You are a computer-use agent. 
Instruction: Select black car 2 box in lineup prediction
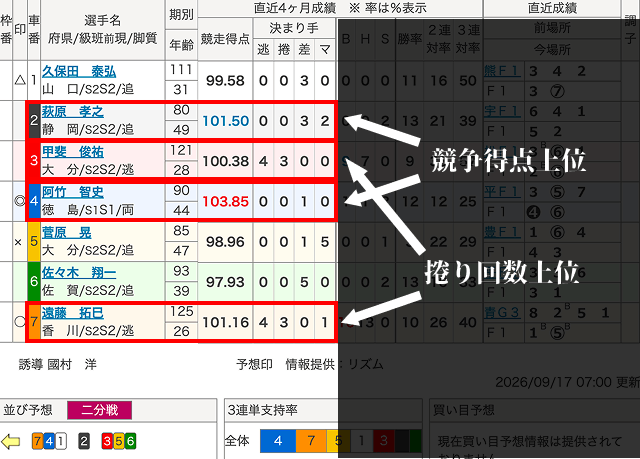(x=84, y=441)
